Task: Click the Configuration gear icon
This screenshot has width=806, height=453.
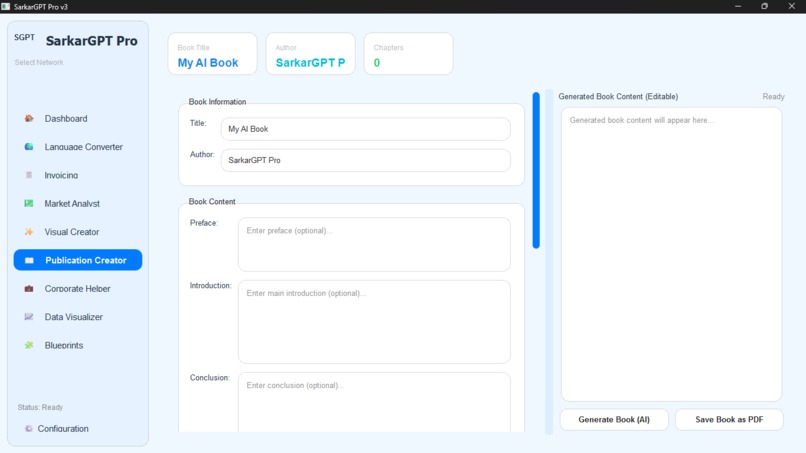Action: point(28,428)
